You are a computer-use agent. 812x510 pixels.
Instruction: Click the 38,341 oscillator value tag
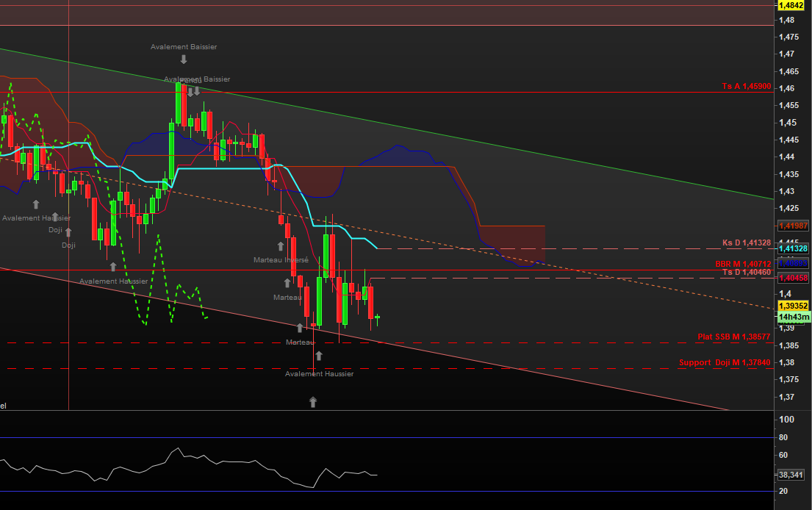793,474
